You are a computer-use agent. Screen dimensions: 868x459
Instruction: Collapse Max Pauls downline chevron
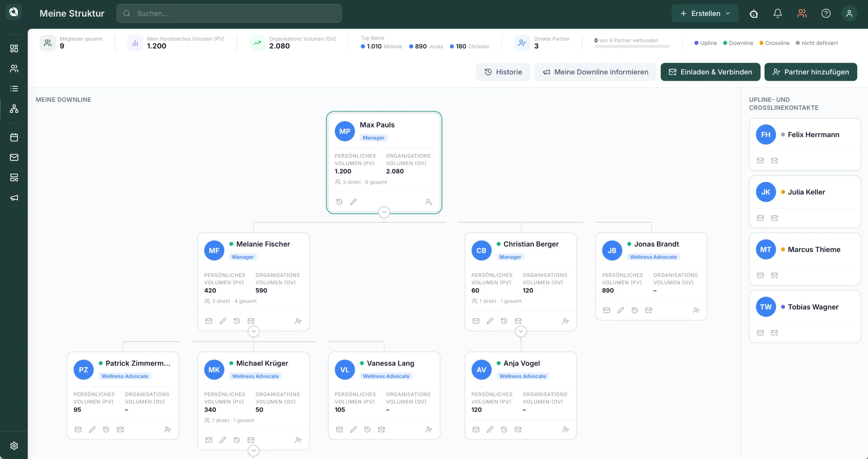click(x=384, y=212)
